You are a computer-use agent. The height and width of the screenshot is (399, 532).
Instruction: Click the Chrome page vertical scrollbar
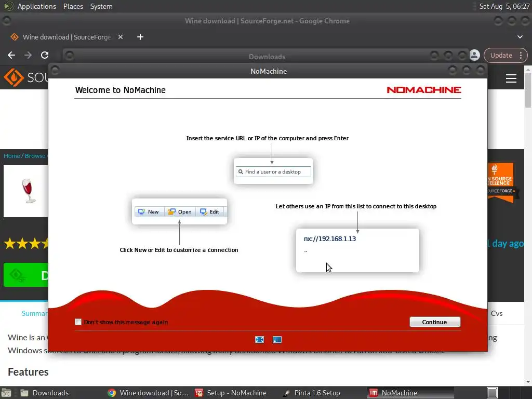pos(528,91)
